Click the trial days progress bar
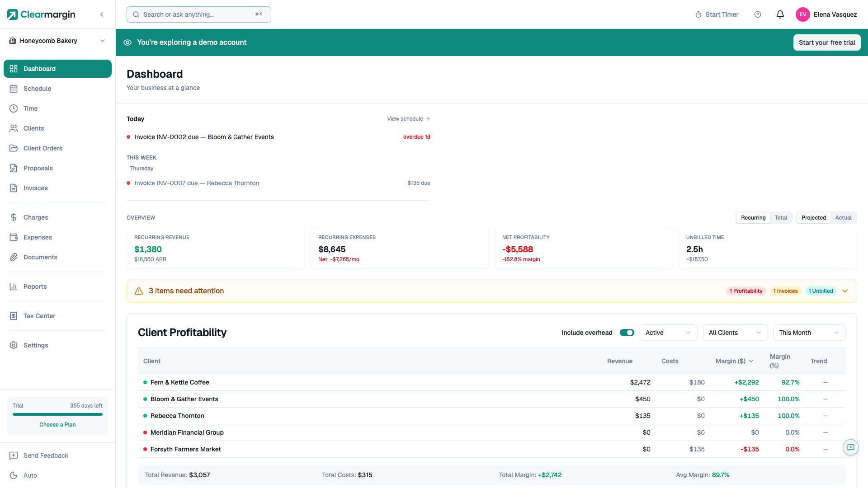 pos(57,414)
